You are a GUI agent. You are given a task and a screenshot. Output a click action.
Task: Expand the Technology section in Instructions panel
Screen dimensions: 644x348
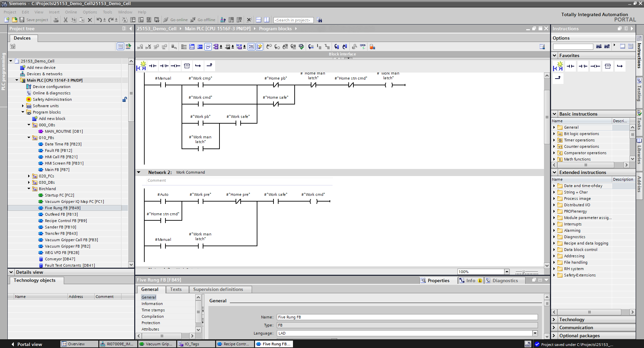[x=555, y=319]
